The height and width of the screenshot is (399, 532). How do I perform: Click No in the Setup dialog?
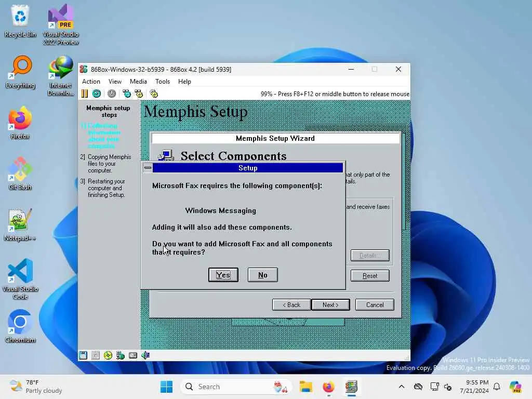coord(262,275)
